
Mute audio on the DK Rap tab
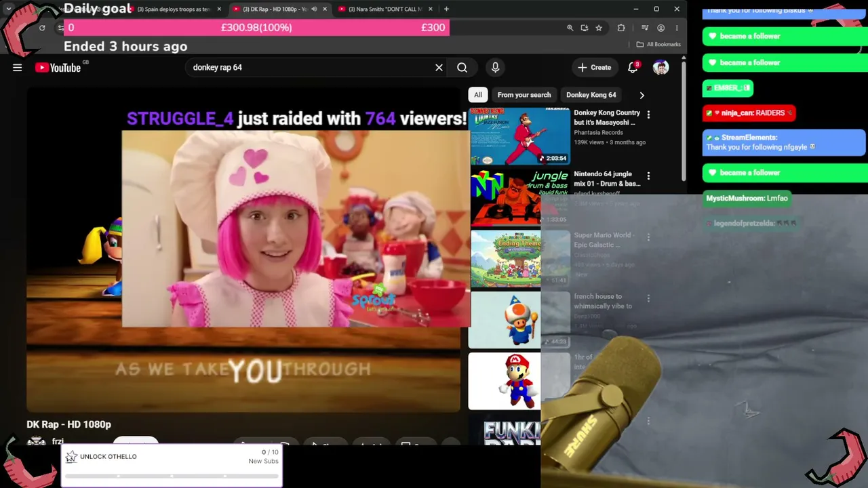coord(314,9)
